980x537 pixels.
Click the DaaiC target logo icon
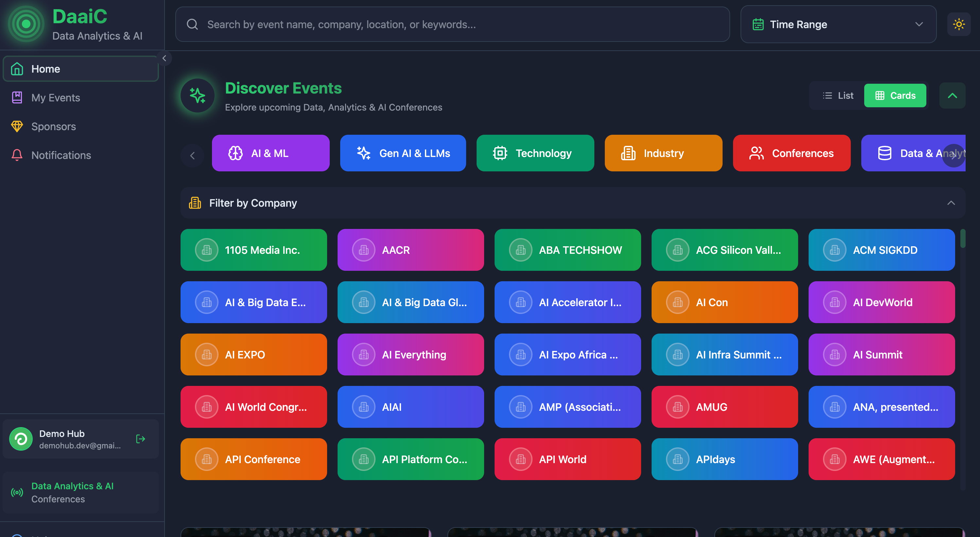click(26, 24)
